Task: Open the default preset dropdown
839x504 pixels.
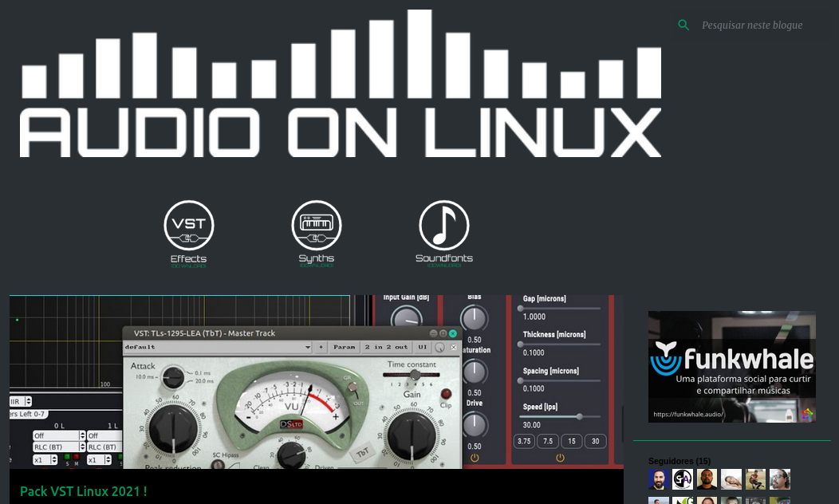Action: click(218, 347)
